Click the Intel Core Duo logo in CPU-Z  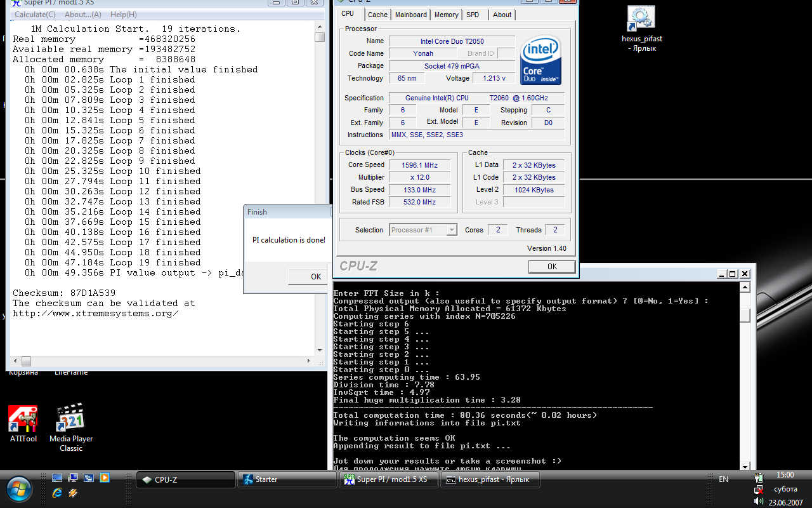click(x=540, y=60)
